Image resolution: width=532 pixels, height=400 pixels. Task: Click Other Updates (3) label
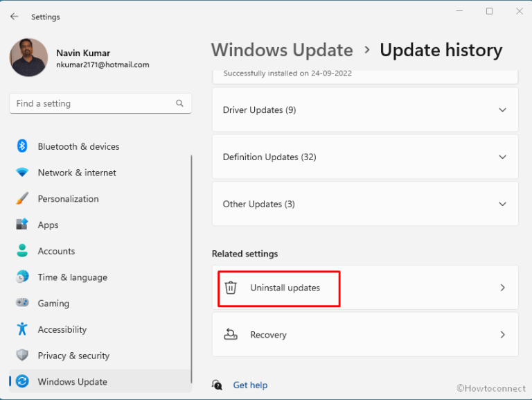[x=258, y=204]
